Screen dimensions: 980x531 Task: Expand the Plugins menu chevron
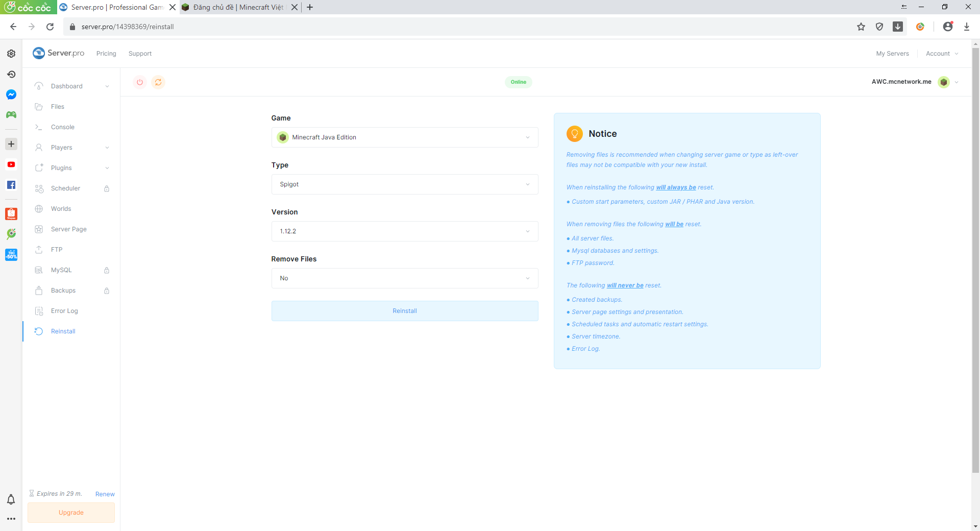pos(107,168)
